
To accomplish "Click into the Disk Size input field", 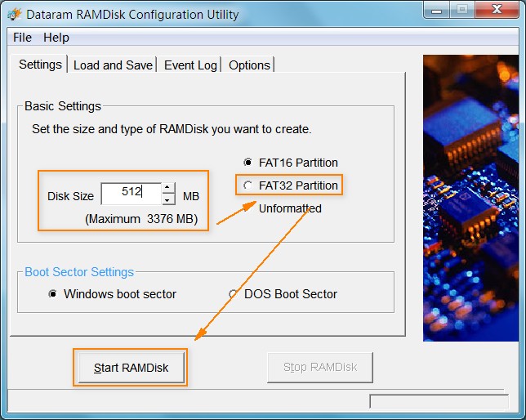I will pos(131,194).
